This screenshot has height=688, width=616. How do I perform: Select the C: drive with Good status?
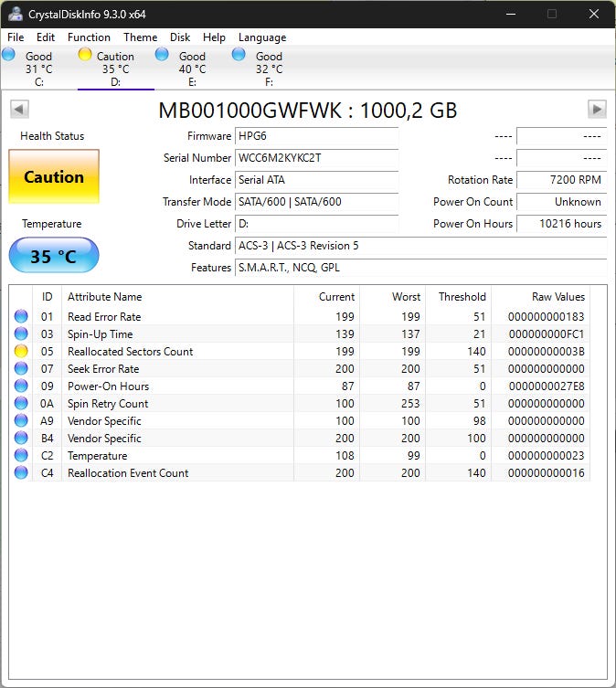coord(38,69)
